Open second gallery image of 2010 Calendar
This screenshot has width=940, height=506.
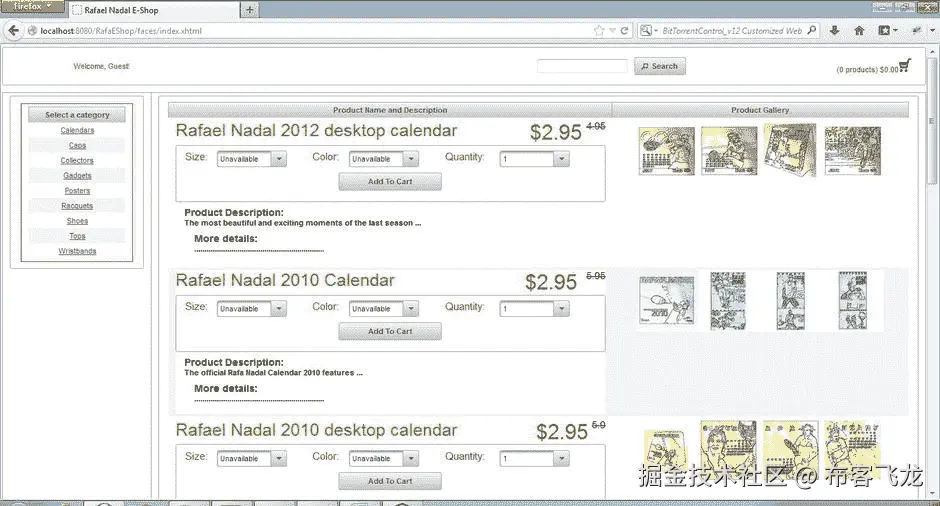pyautogui.click(x=728, y=300)
